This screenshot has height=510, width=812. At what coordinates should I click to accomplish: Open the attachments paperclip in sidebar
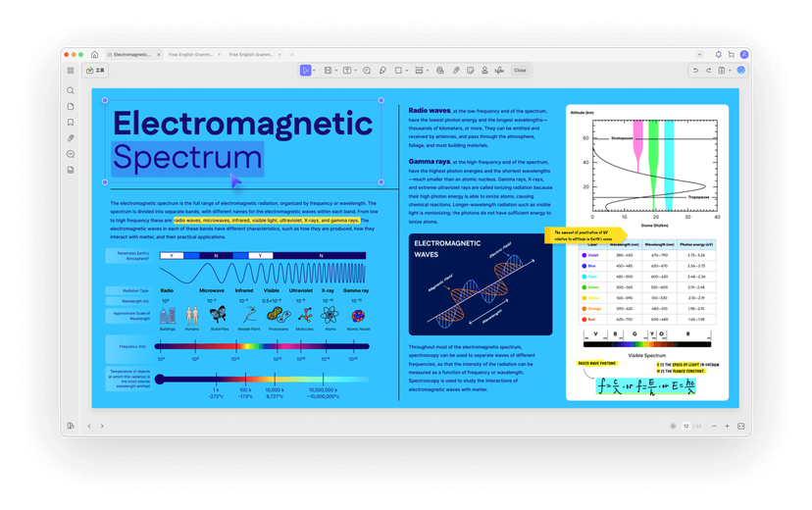coord(71,138)
